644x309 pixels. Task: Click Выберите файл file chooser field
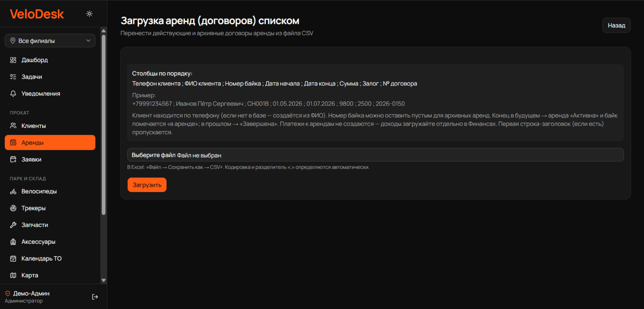tap(375, 155)
